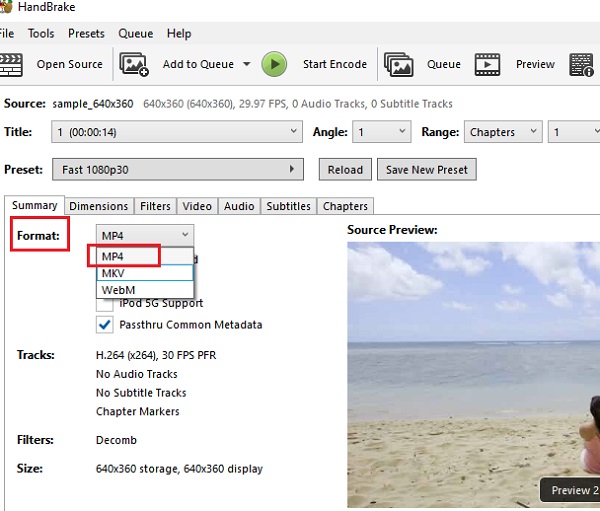Click the Save New Preset button
The height and width of the screenshot is (511, 600).
(x=427, y=169)
